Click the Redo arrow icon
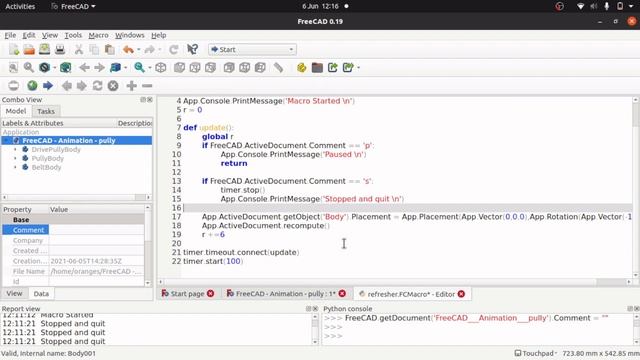The width and height of the screenshot is (640, 360). tap(150, 49)
